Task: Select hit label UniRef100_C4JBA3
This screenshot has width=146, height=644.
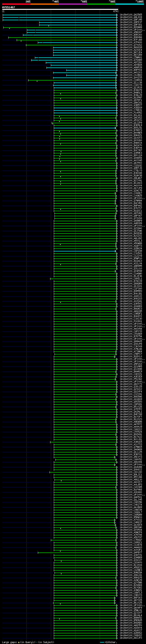Action: coord(131,75)
